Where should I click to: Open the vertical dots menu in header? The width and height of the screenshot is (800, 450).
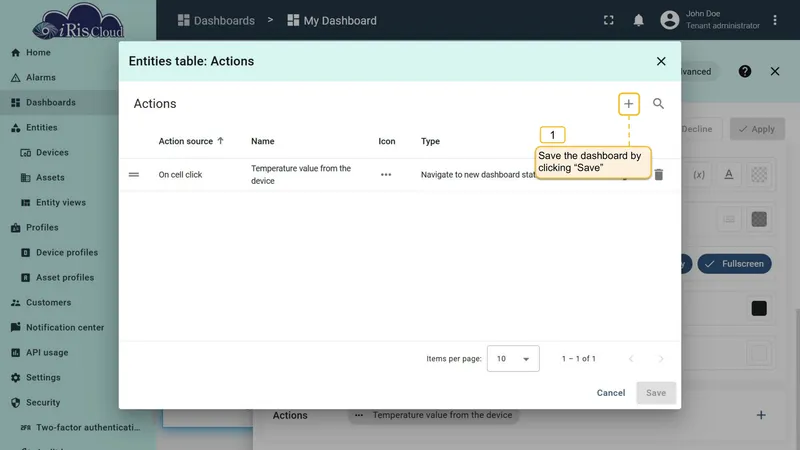pos(774,20)
